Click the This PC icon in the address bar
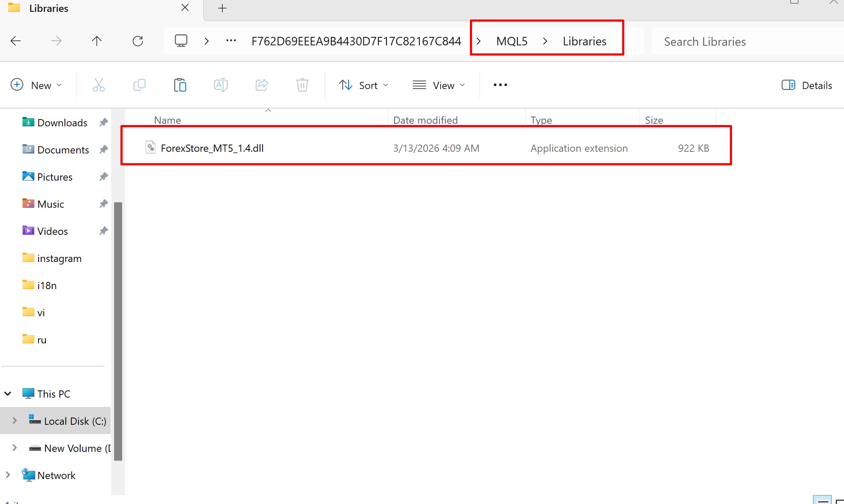 [181, 40]
